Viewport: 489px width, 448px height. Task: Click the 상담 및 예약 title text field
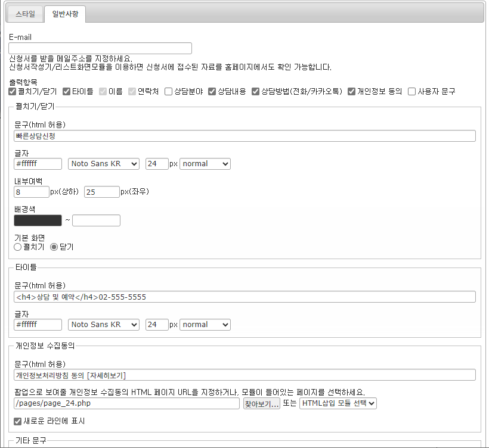pyautogui.click(x=244, y=296)
